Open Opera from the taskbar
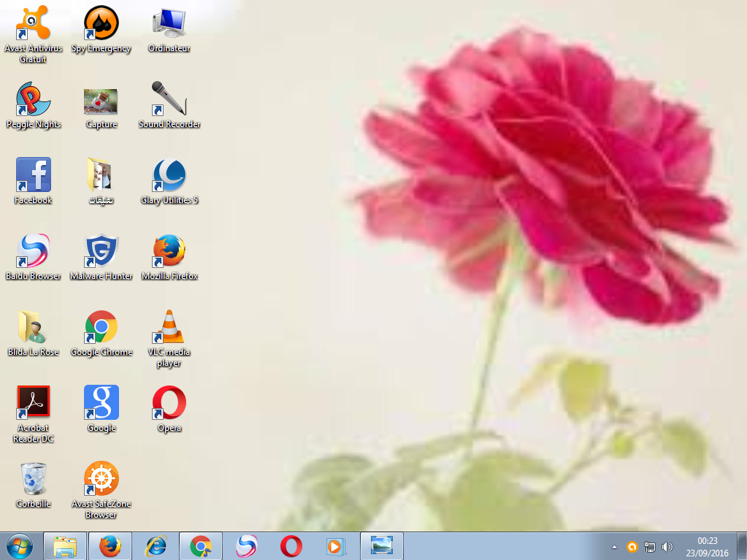 (291, 545)
